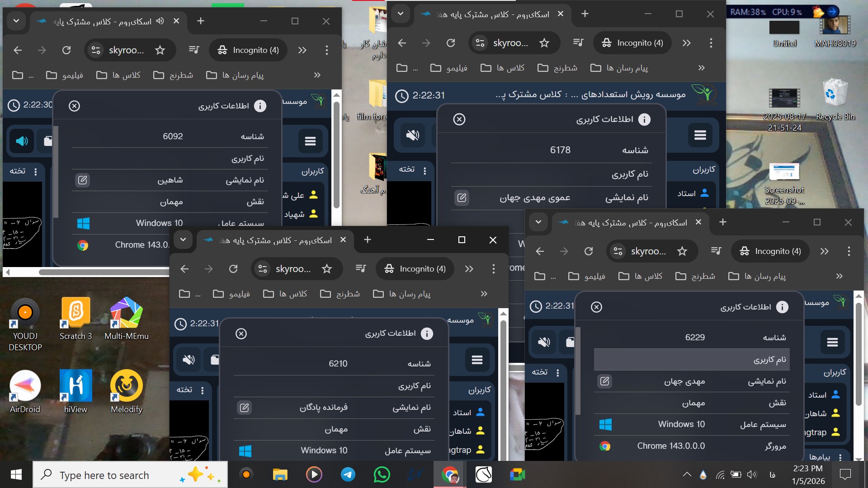868x488 pixels.
Task: Open the شطرنج bookmark folder in top-left browser
Action: click(173, 75)
